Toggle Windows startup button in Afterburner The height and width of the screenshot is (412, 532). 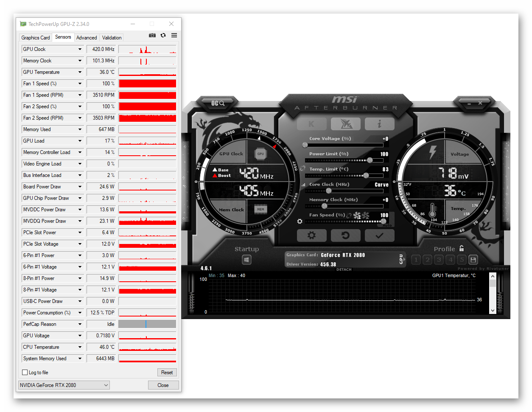click(246, 259)
